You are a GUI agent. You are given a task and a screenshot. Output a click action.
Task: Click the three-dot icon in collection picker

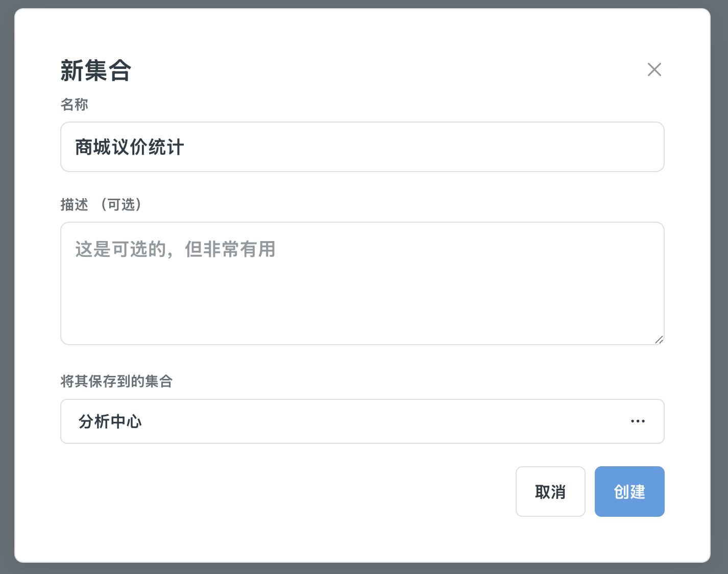[x=638, y=421]
